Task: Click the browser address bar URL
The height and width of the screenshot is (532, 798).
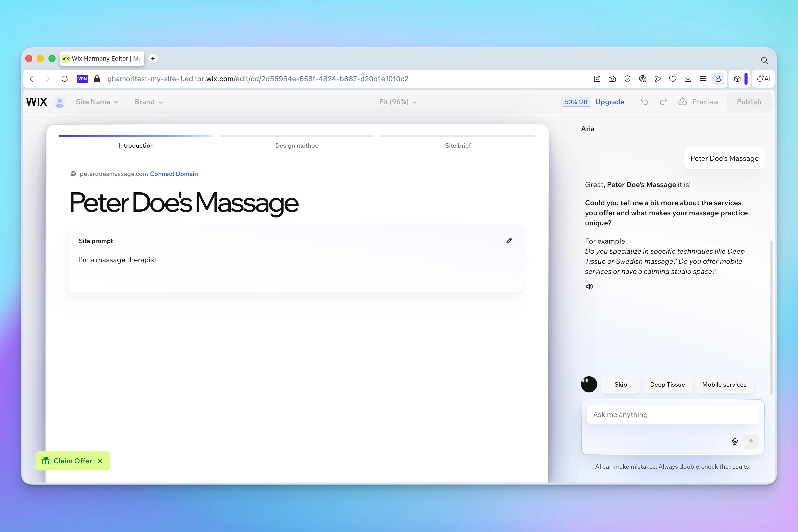Action: pyautogui.click(x=258, y=79)
